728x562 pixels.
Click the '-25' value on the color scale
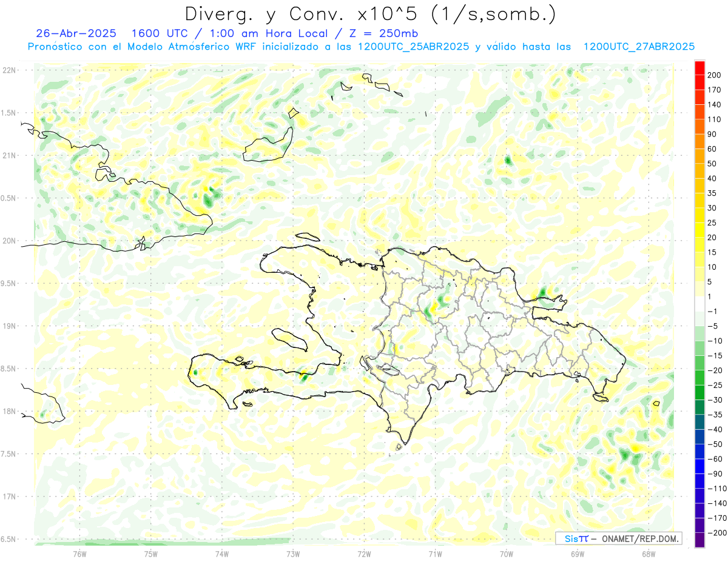pos(715,386)
